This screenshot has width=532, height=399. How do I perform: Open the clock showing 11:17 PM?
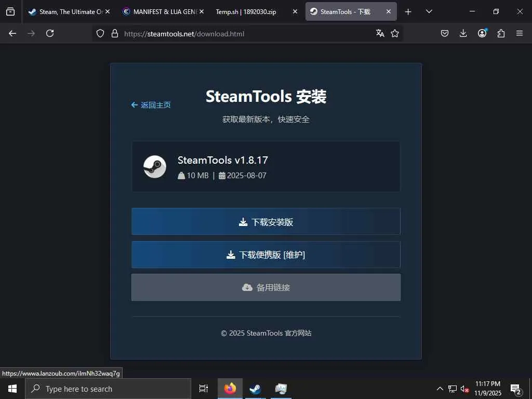pyautogui.click(x=487, y=389)
